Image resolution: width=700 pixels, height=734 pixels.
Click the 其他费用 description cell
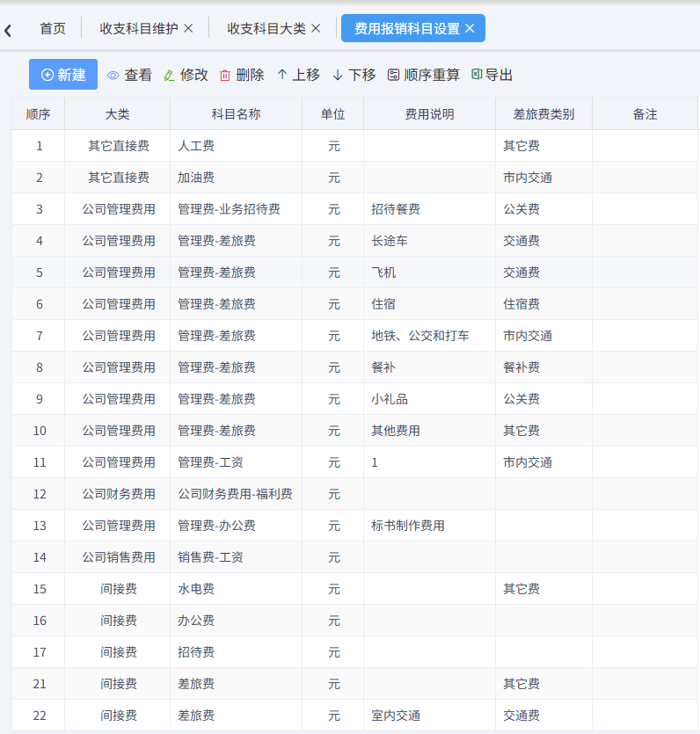(429, 431)
